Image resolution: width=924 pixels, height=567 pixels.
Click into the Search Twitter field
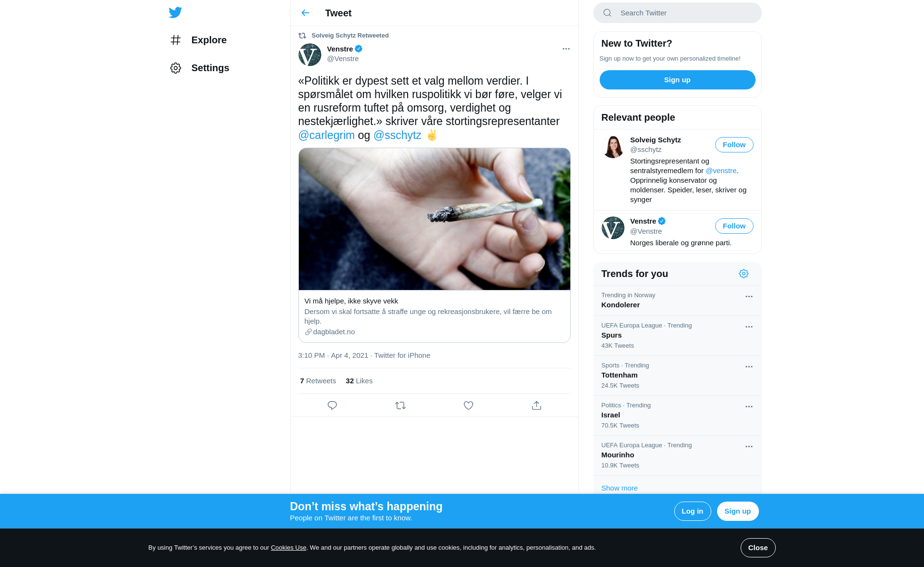(x=677, y=13)
